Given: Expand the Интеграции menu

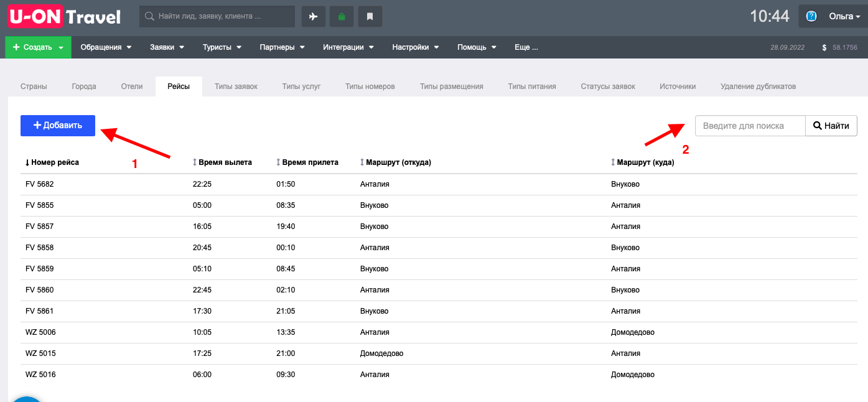Looking at the screenshot, I should [x=348, y=47].
